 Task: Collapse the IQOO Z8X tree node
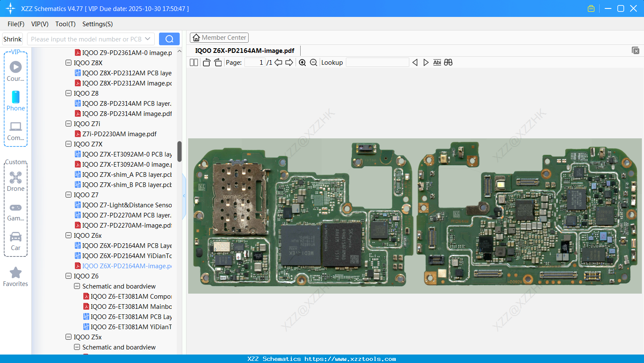(x=68, y=63)
